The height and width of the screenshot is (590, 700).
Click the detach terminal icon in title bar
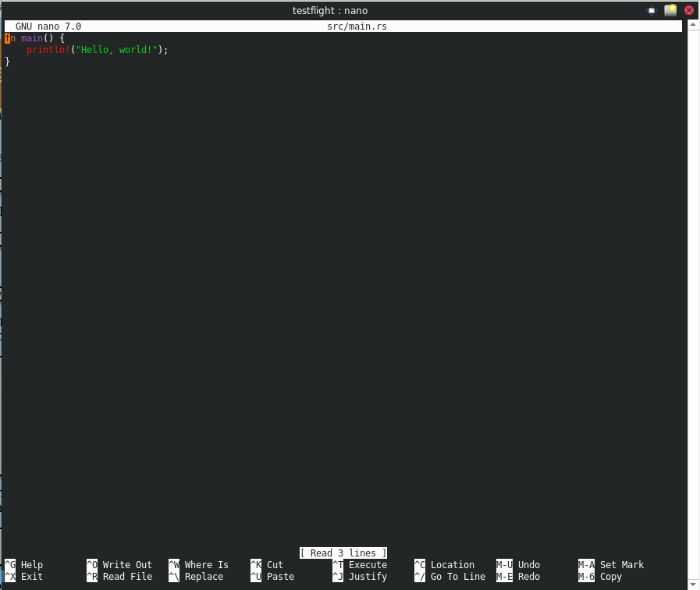652,10
